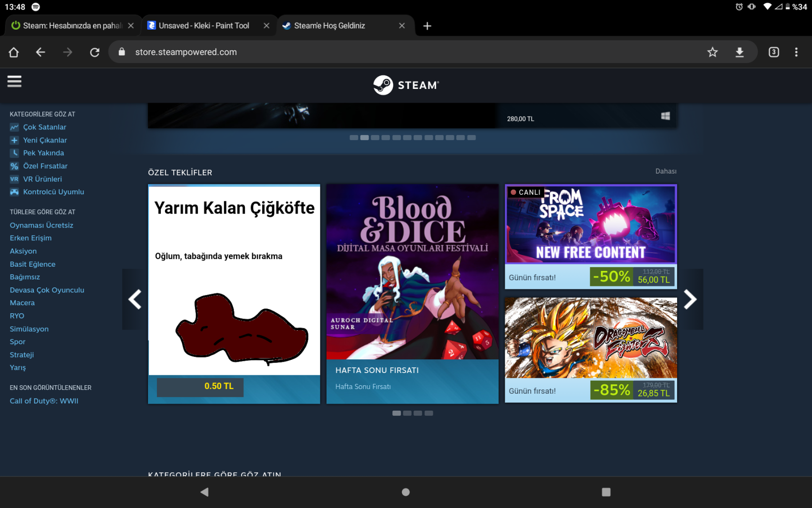812x508 pixels.
Task: Select last special offers page dot
Action: point(429,413)
